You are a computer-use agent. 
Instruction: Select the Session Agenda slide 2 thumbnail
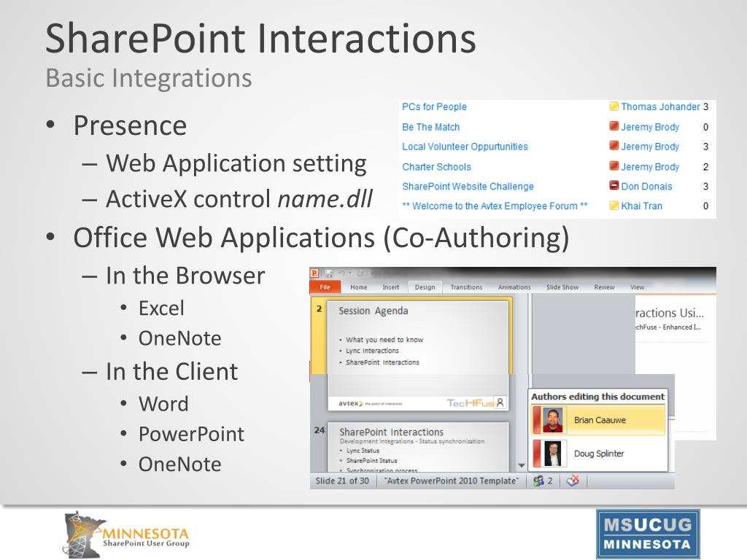[418, 356]
